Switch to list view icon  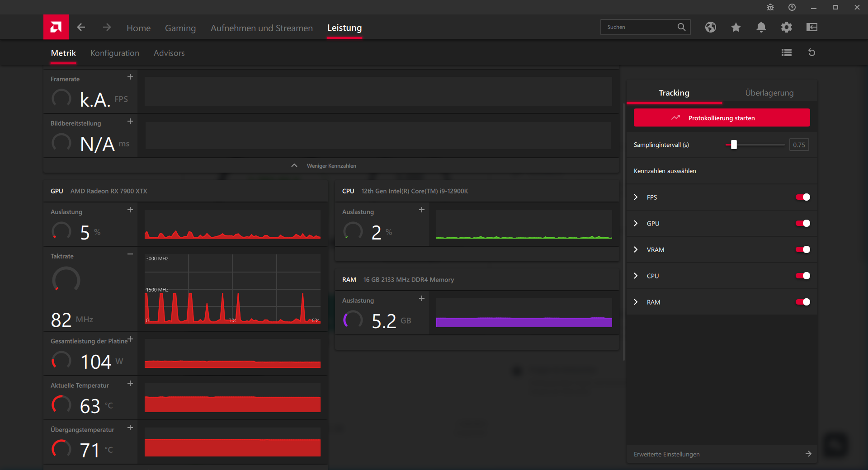pyautogui.click(x=787, y=52)
